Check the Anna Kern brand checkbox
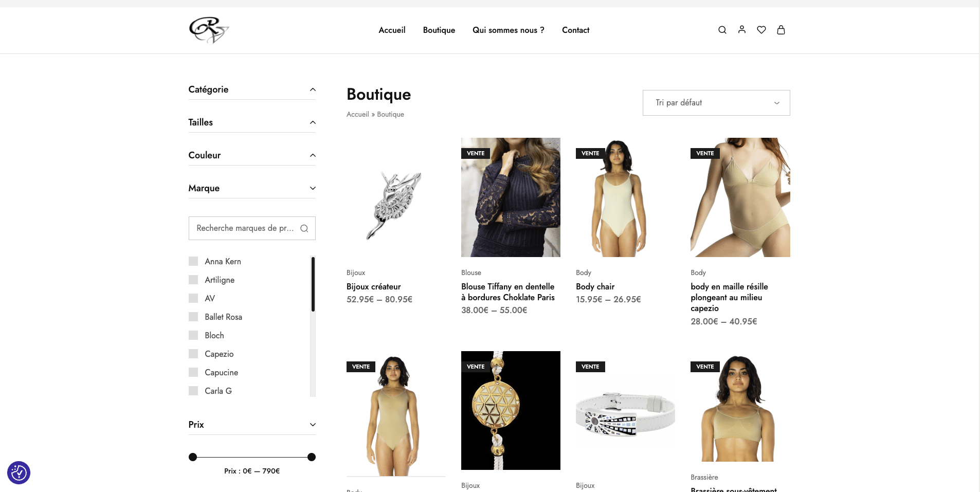 [x=193, y=261]
